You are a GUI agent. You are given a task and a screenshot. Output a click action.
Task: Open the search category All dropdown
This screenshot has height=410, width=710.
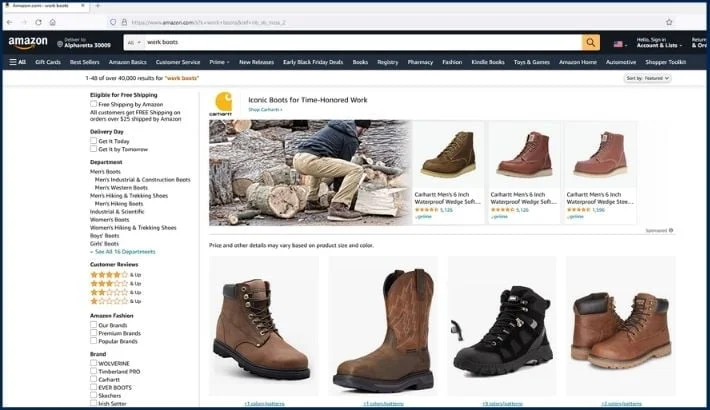point(134,43)
